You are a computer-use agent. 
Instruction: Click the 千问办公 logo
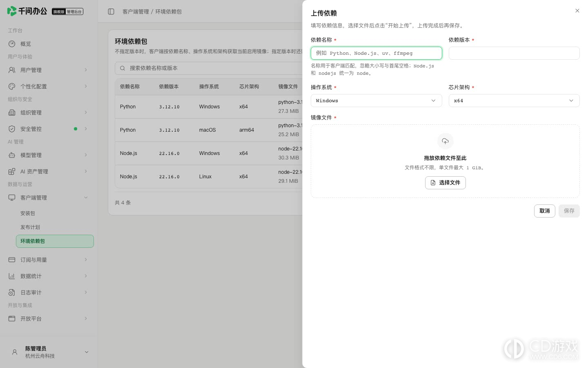pyautogui.click(x=27, y=11)
